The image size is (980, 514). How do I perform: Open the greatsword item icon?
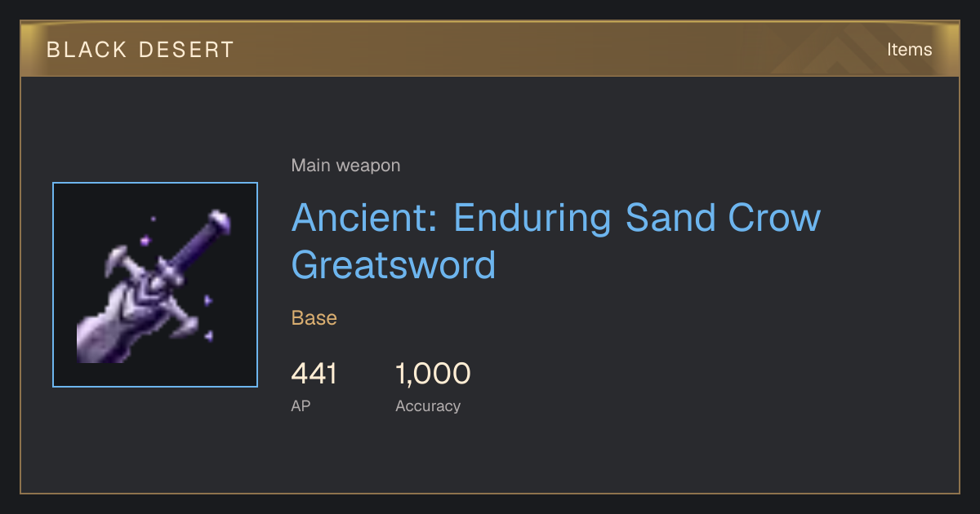(x=155, y=285)
